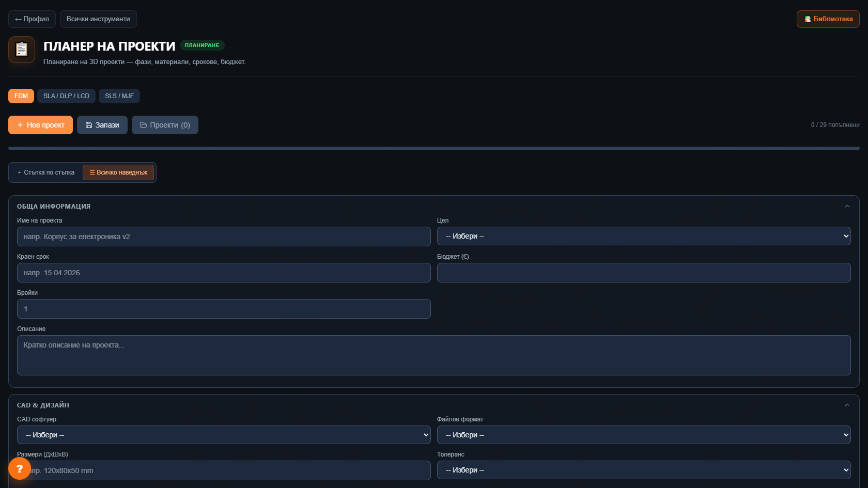Open the Толеранс dropdown
This screenshot has height=488, width=868.
click(x=644, y=470)
